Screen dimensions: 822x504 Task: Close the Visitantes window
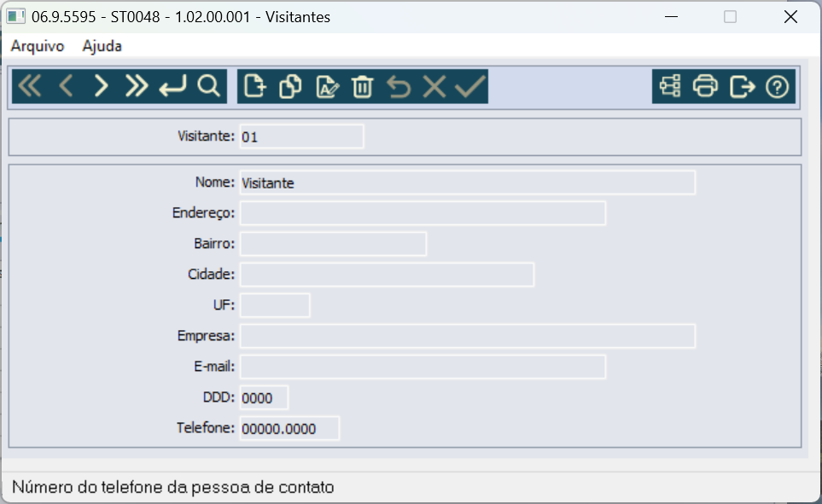point(790,17)
